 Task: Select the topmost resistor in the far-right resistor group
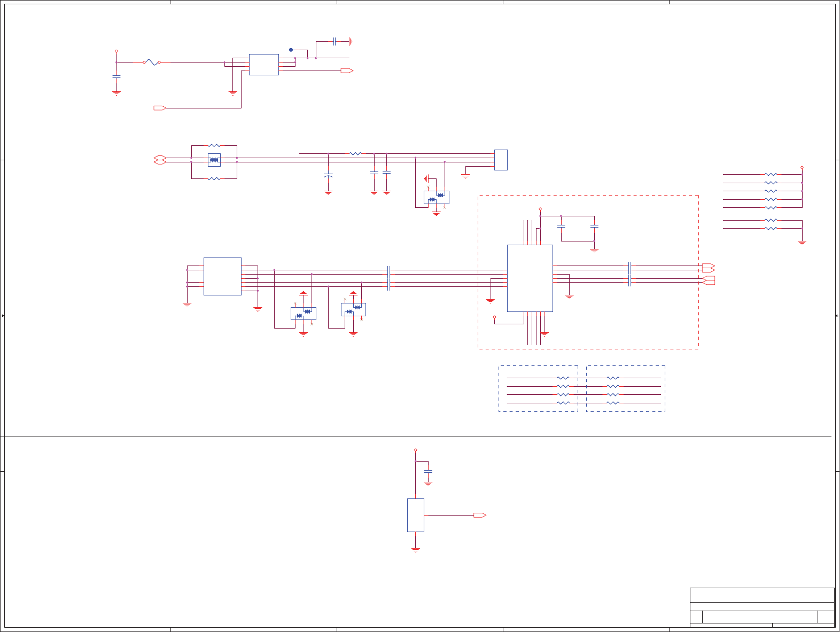(771, 174)
